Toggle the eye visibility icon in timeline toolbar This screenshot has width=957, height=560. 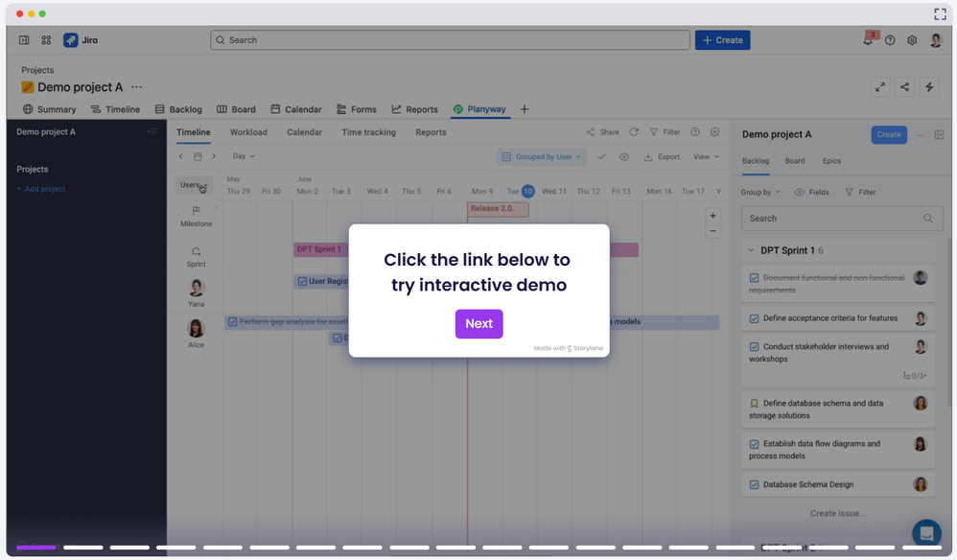click(x=623, y=156)
